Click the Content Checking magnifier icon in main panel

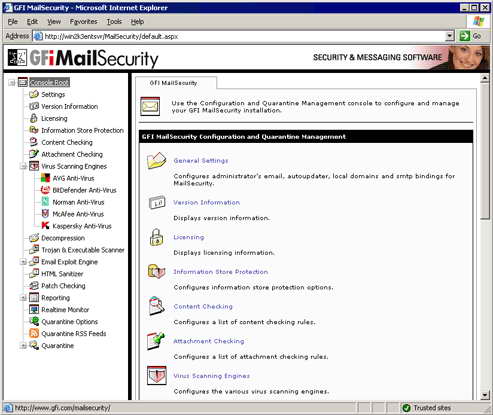pyautogui.click(x=156, y=306)
